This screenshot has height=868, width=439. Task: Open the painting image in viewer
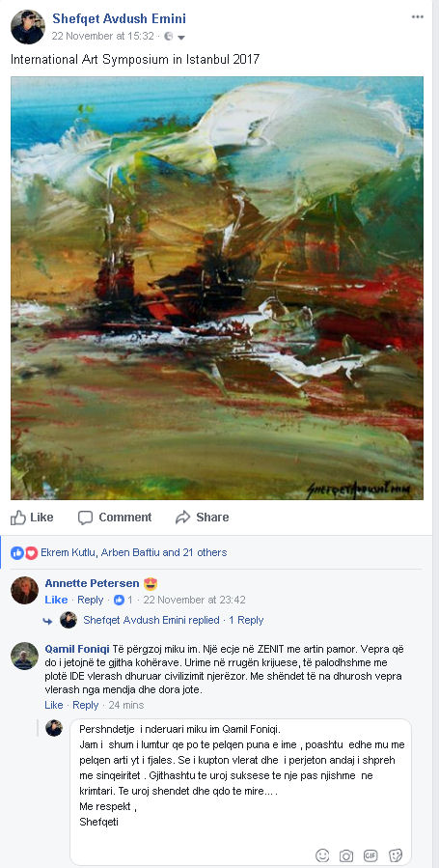(x=217, y=288)
